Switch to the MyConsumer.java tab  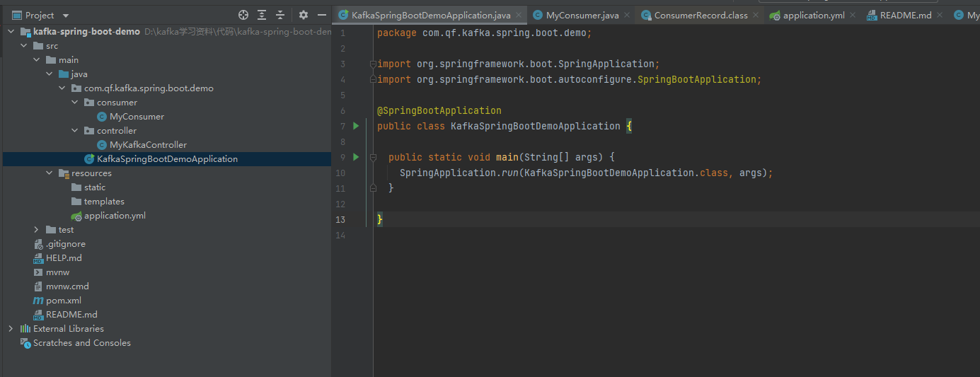582,15
